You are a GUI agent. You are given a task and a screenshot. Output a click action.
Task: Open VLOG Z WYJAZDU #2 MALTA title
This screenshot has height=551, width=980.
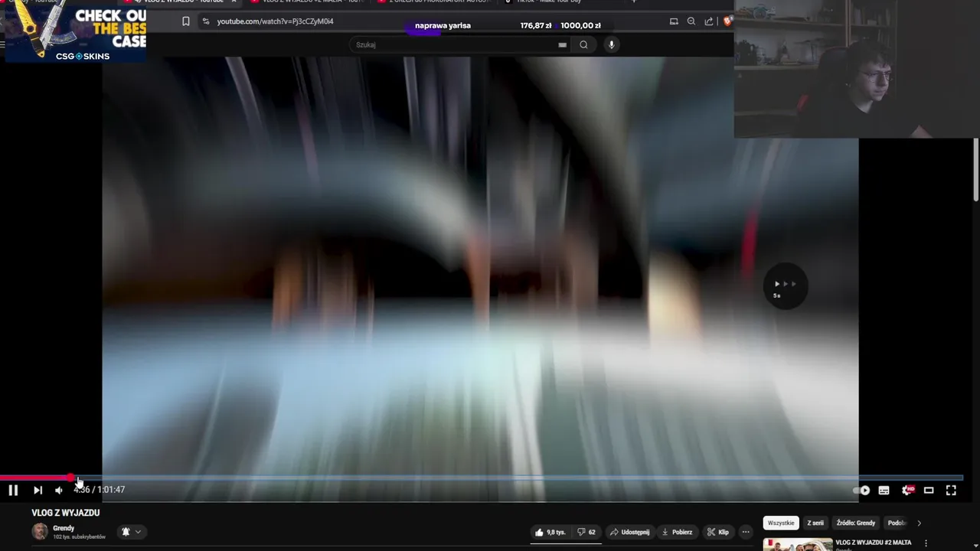(874, 543)
